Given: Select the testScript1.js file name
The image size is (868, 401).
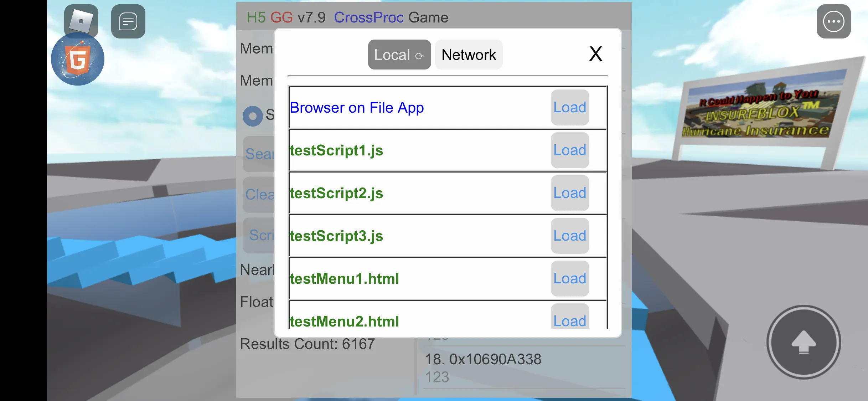Looking at the screenshot, I should (x=336, y=150).
